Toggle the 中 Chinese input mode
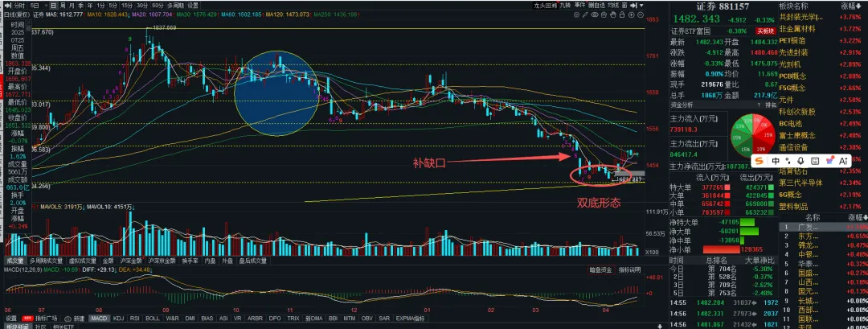Screen dimensions: 868x329 776,161
